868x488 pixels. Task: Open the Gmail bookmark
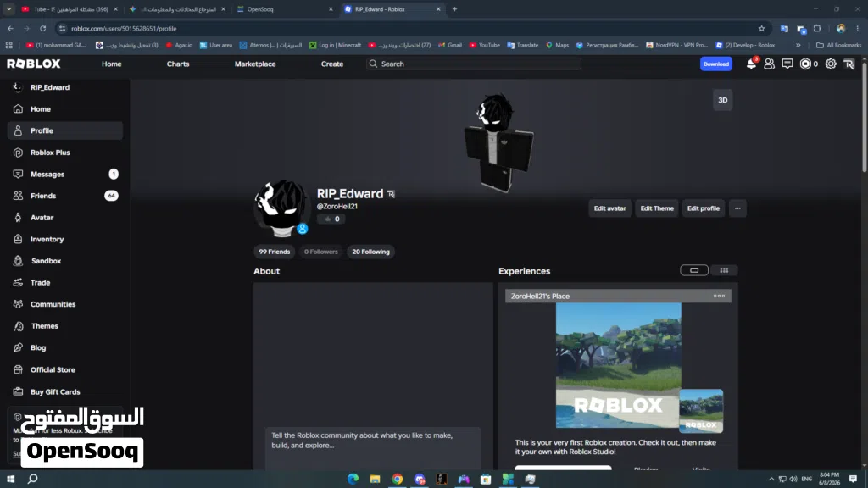[450, 46]
